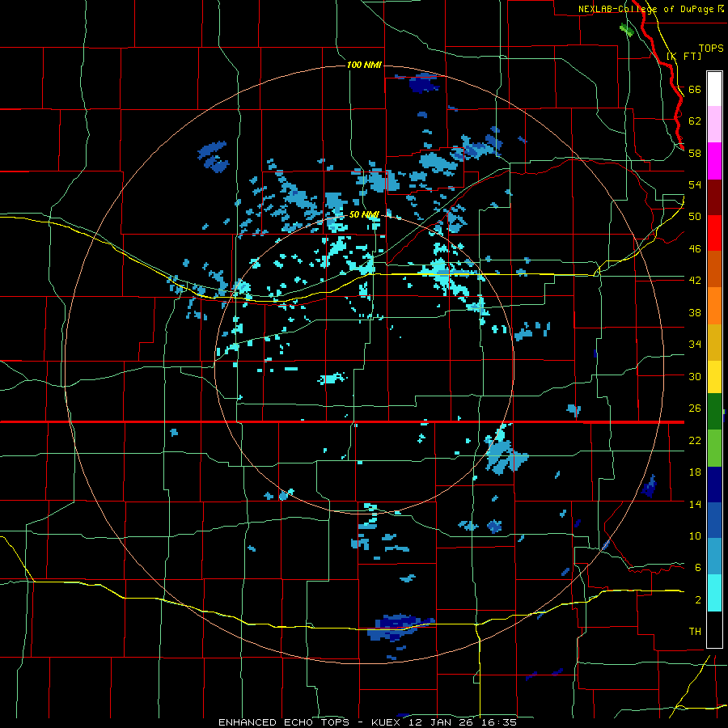
Task: Click the magenta legend swatch
Action: click(x=714, y=161)
